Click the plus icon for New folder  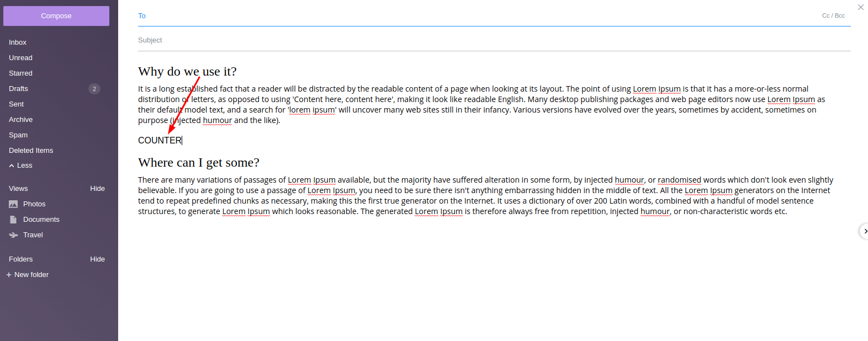click(x=9, y=275)
